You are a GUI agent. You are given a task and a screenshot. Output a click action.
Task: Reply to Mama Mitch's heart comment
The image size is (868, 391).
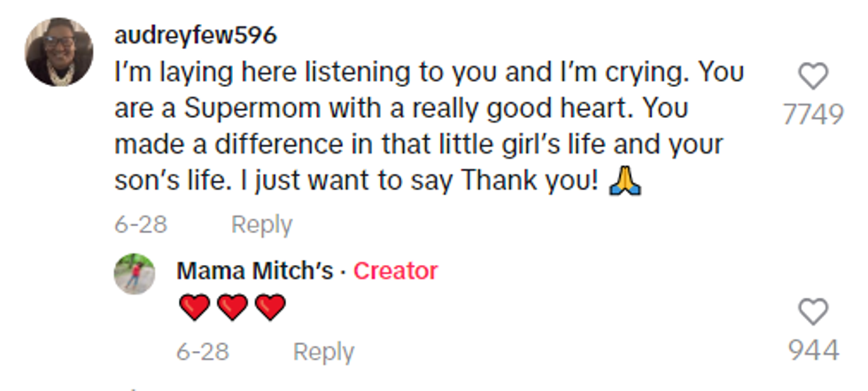coord(323,352)
